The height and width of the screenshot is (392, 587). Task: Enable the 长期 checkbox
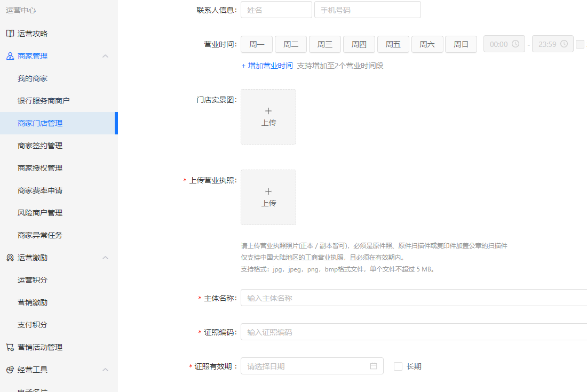[398, 366]
